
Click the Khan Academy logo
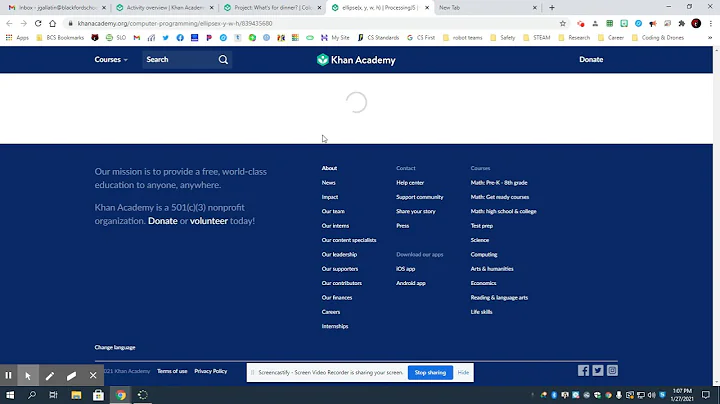[x=356, y=60]
